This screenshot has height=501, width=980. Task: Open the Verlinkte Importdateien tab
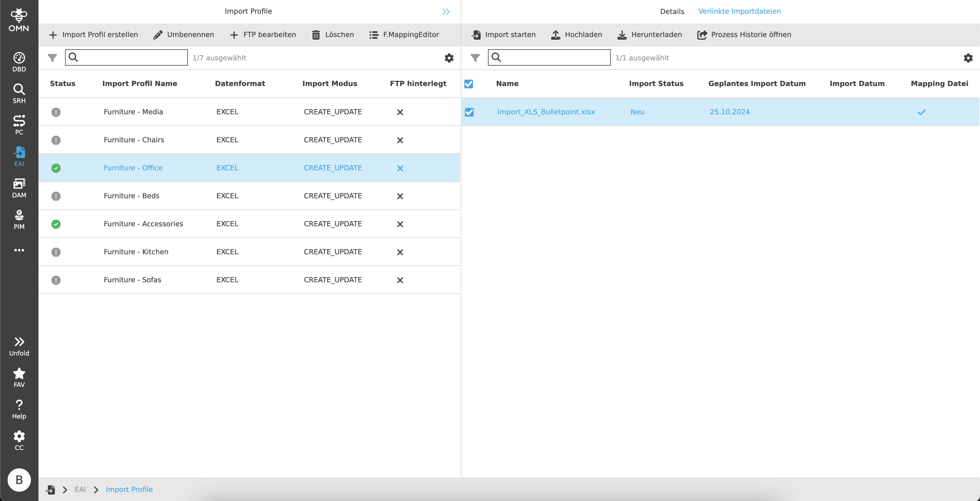pyautogui.click(x=739, y=11)
